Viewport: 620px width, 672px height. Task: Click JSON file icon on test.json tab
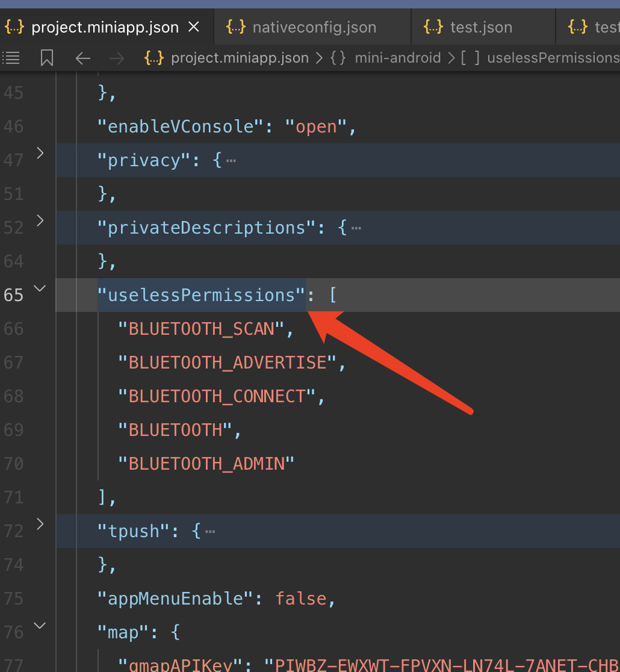point(433,27)
